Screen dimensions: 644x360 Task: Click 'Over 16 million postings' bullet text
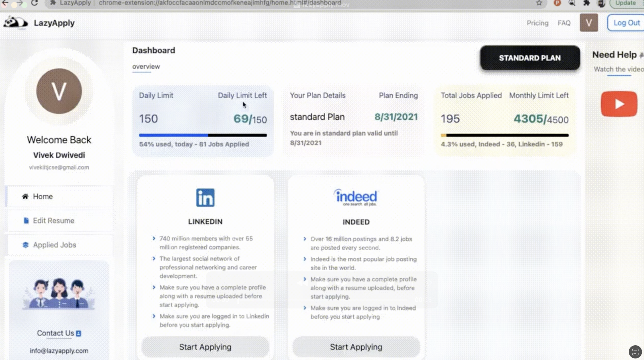coord(361,243)
